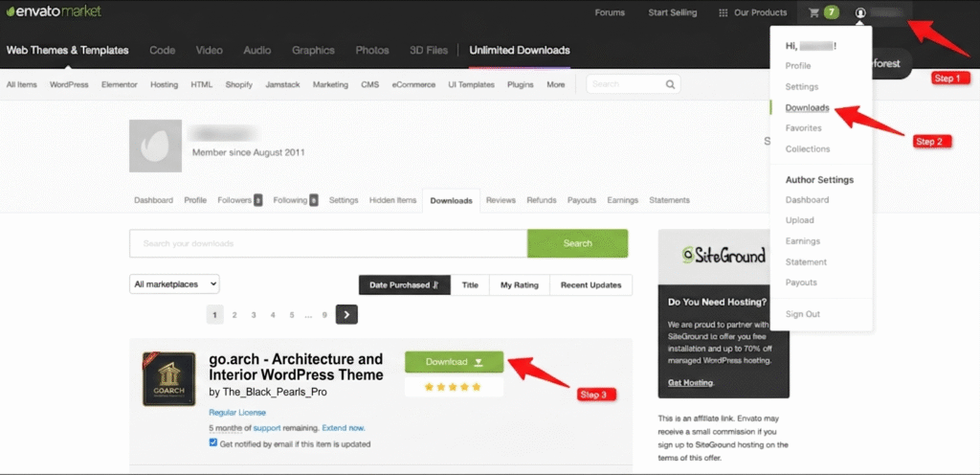Open the shopping cart icon

[813, 12]
